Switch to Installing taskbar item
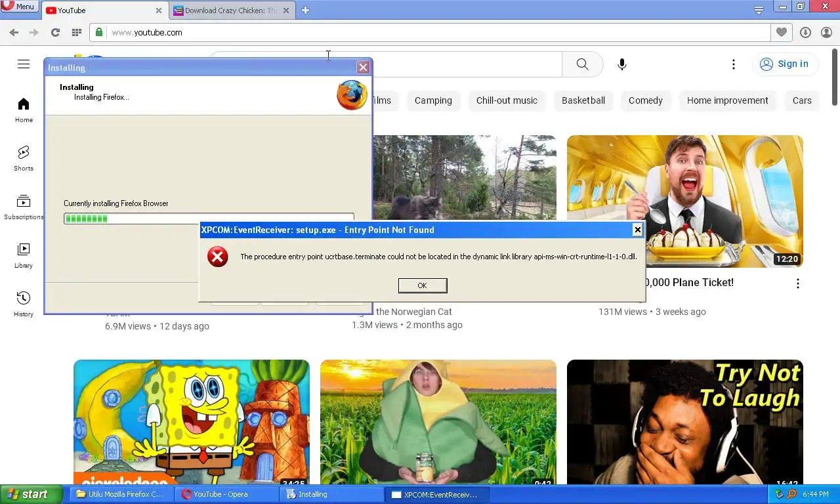Viewport: 840px width, 504px height. point(332,494)
